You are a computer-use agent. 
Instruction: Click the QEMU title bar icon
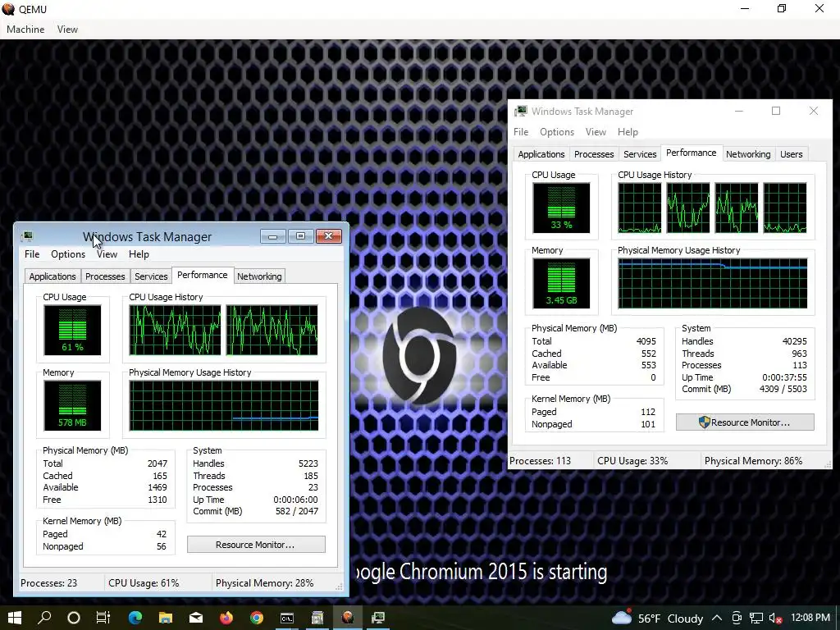tap(8, 9)
